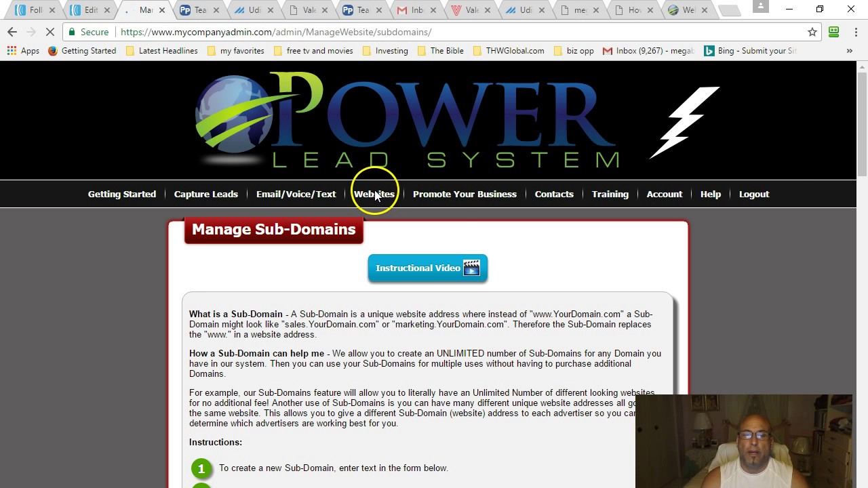
Task: Open the THWGlobal.com bookmark folder
Action: click(x=508, y=51)
